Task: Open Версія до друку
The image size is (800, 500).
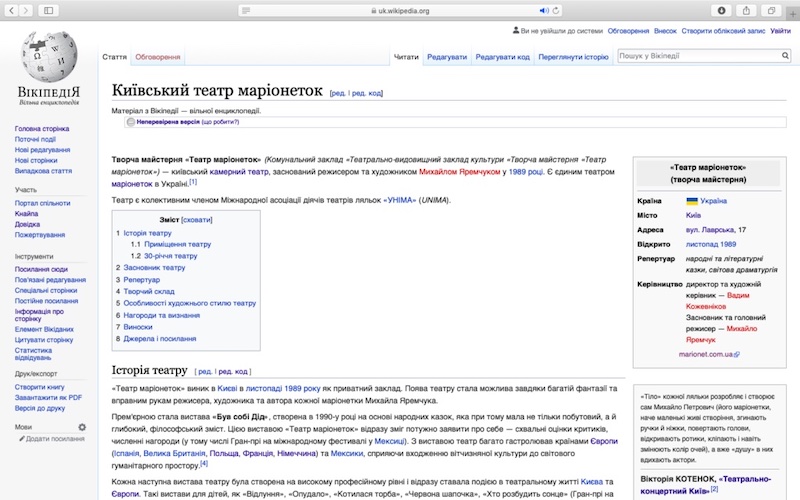Action: click(40, 408)
